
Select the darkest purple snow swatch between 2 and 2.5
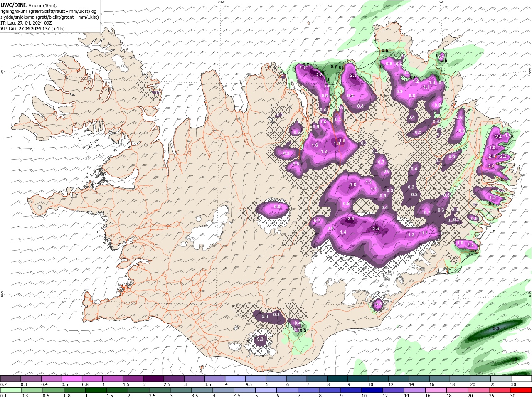[153, 379]
